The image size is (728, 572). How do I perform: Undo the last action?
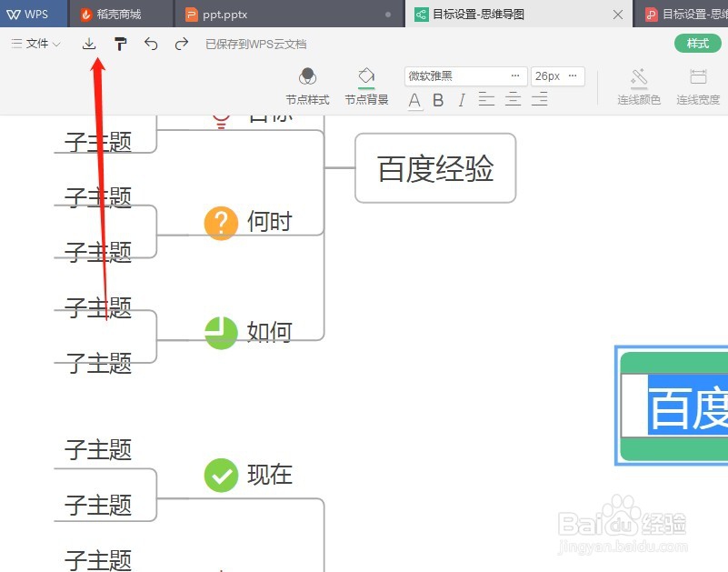pos(151,45)
